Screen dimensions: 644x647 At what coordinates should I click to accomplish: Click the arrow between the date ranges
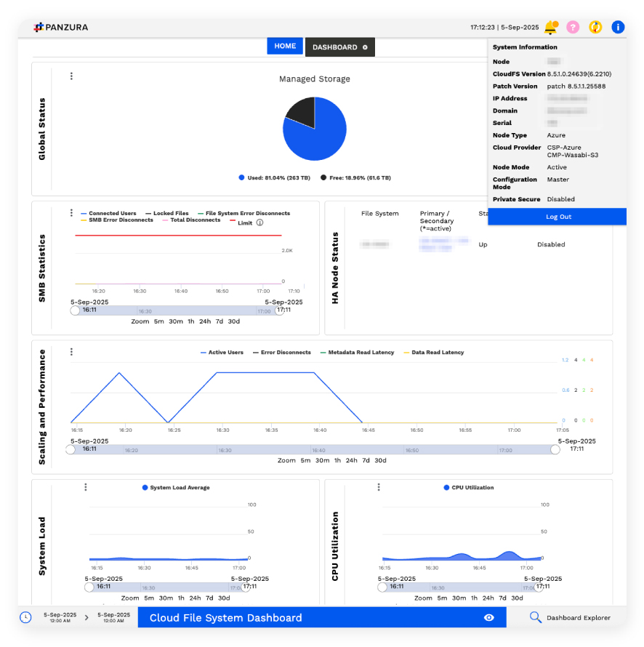pyautogui.click(x=86, y=617)
